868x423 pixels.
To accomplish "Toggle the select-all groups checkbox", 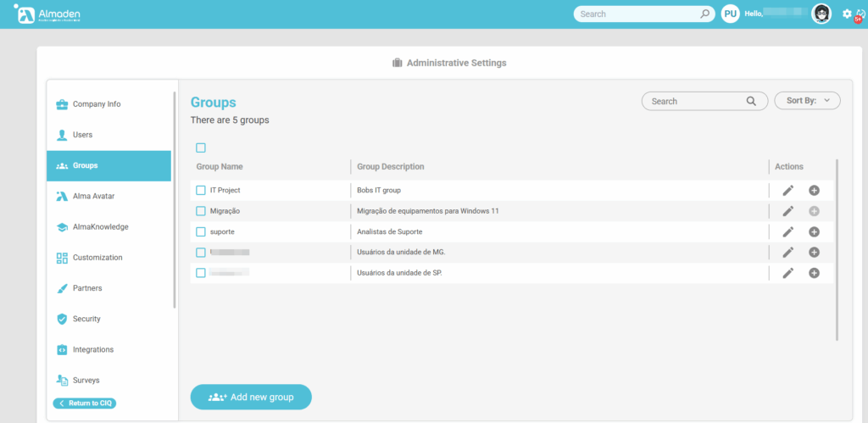I will coord(201,148).
